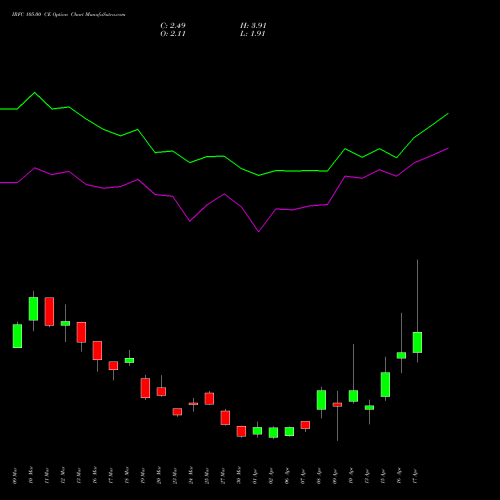Select the 25 Mar date label
This screenshot has height=500, width=500.
(207, 476)
